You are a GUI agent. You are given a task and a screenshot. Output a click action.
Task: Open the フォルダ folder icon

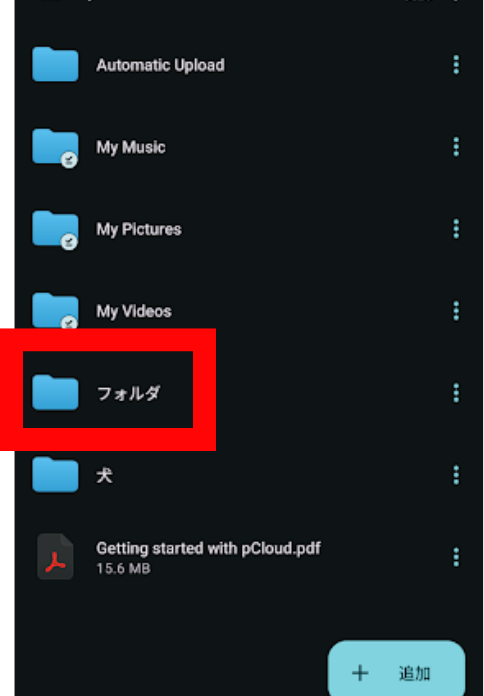point(56,392)
